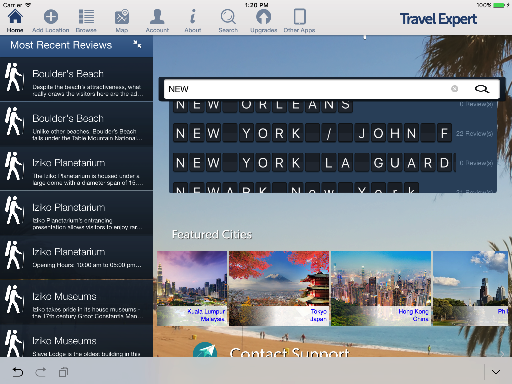This screenshot has height=384, width=512.
Task: Select NEW YORK / JOHN F result
Action: coord(333,133)
